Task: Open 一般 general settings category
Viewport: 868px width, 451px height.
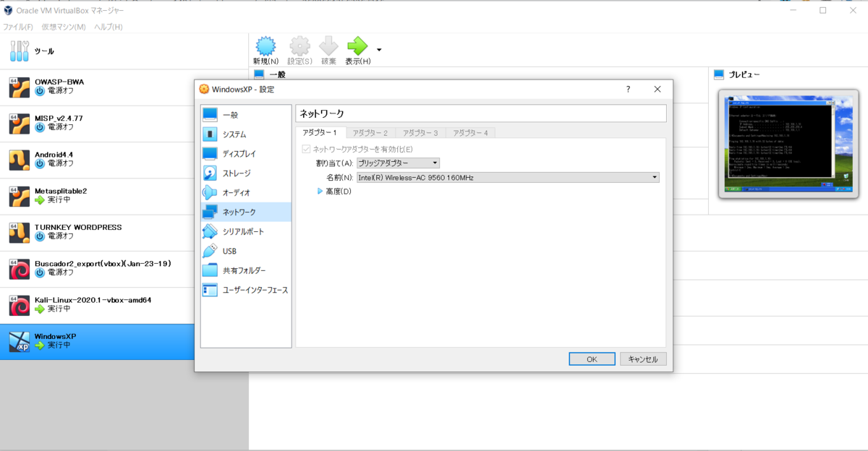Action: click(246, 115)
